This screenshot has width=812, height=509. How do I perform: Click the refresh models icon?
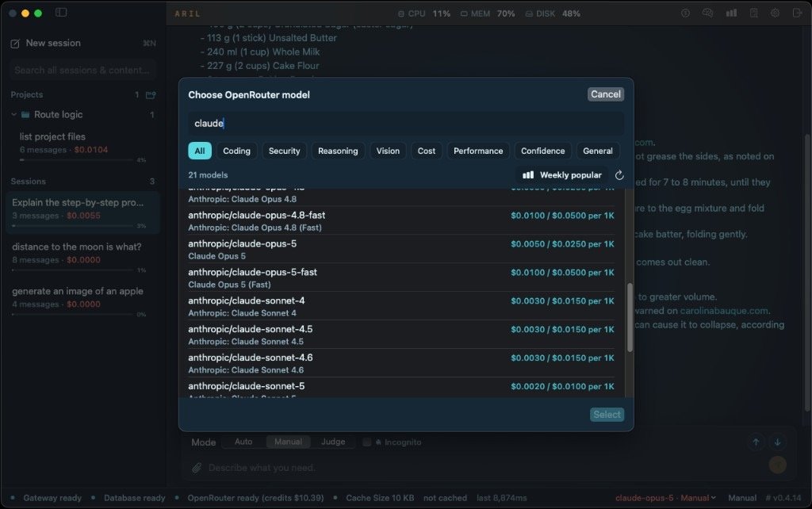pos(619,175)
